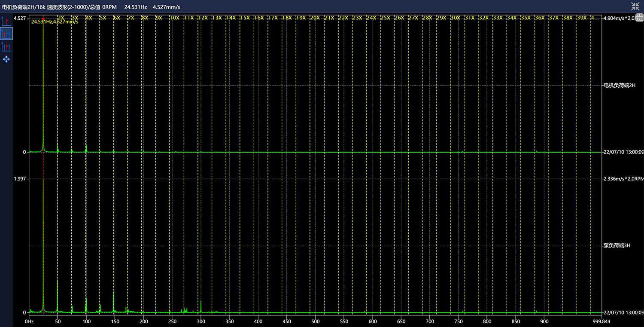Click the collapse view arrows icon
The height and width of the screenshot is (327, 644).
(x=635, y=6)
